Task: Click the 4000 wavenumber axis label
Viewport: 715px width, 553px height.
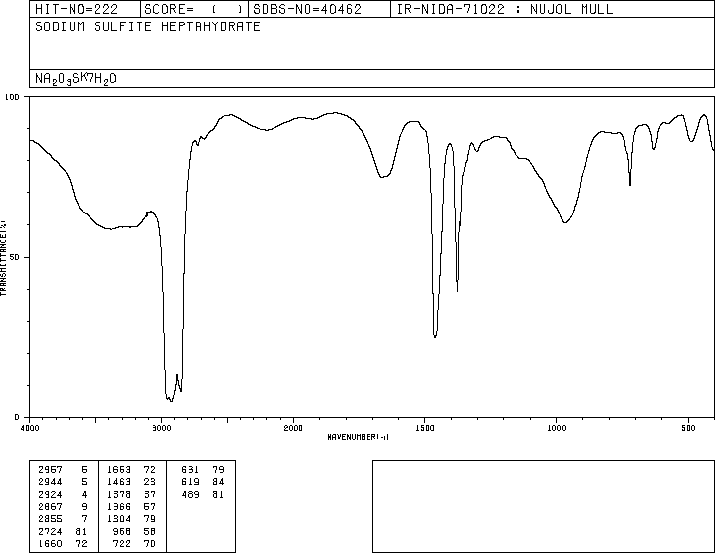Action: pos(30,428)
